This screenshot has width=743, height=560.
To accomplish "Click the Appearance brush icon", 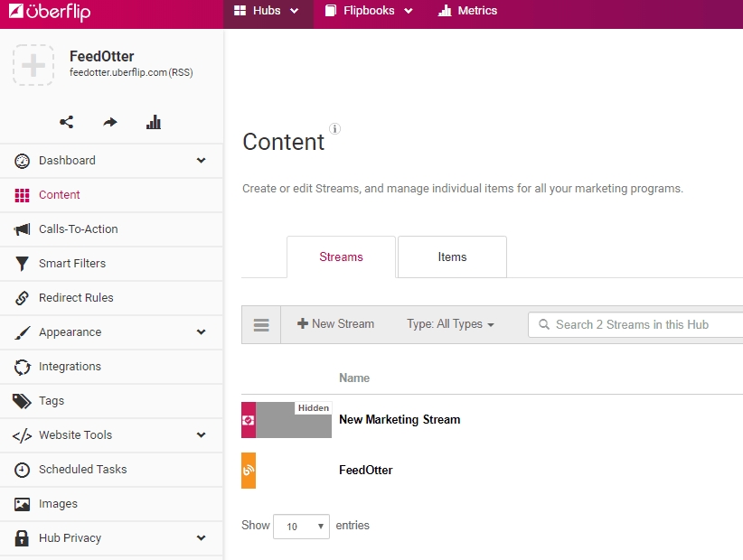I will coord(22,332).
